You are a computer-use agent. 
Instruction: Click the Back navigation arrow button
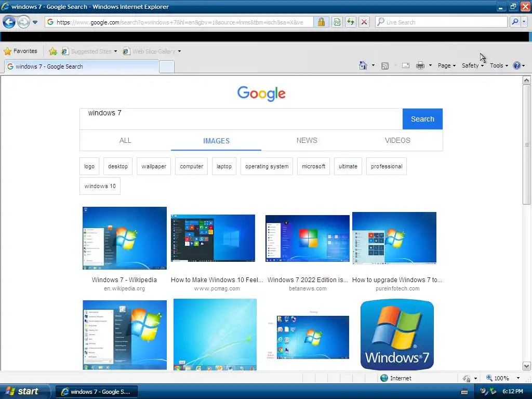click(x=9, y=22)
